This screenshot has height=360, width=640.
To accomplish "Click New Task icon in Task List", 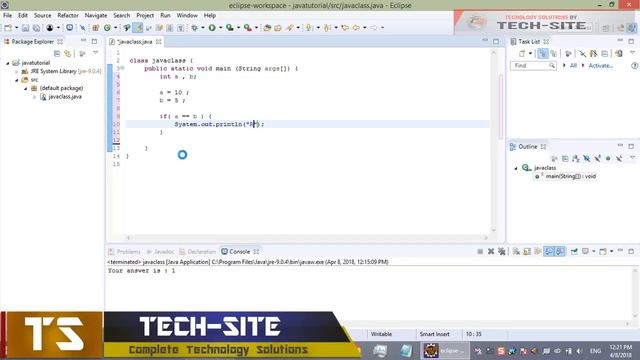I will 522,53.
